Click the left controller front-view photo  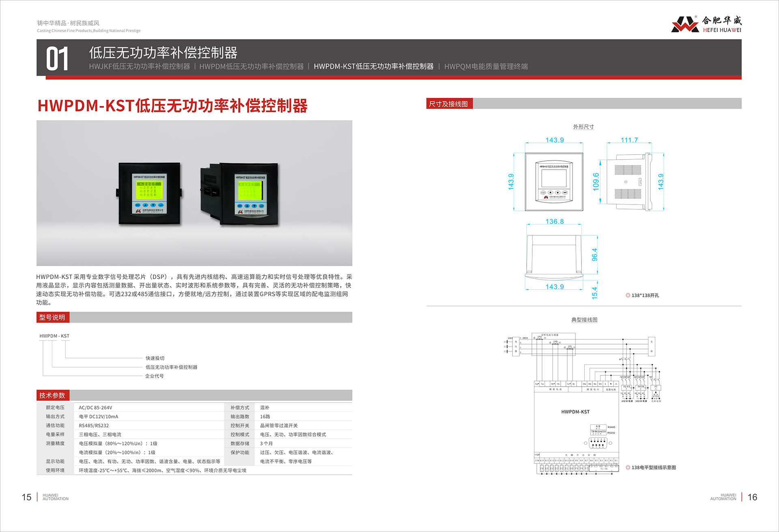point(149,194)
